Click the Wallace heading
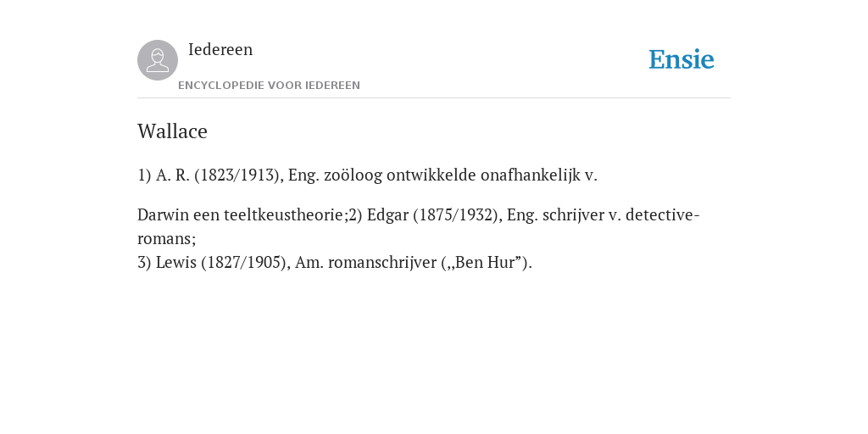 click(172, 131)
